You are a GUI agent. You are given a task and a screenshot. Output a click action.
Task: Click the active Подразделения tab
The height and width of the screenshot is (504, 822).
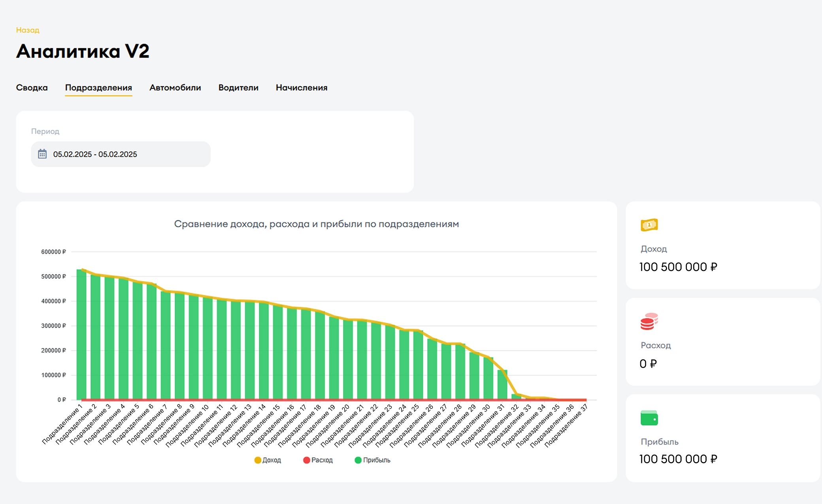[x=98, y=88]
